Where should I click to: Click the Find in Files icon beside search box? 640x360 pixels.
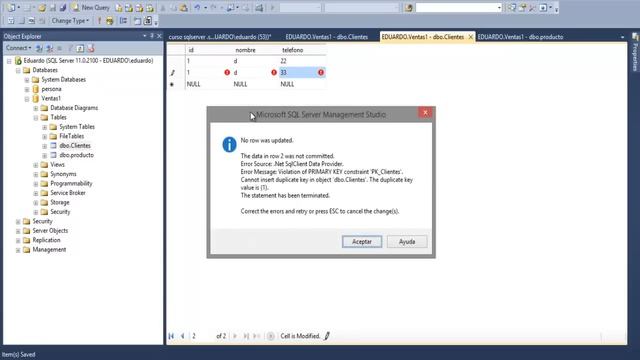[x=409, y=8]
